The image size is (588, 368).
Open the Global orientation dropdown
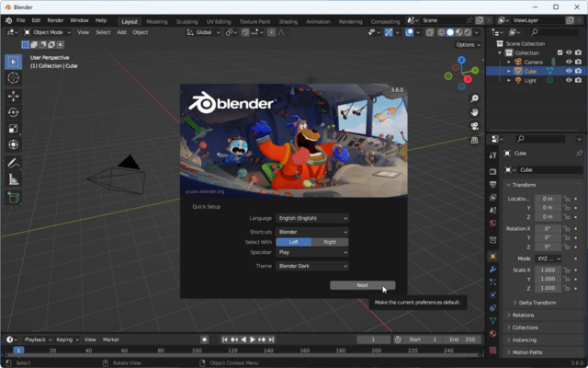[x=204, y=32]
